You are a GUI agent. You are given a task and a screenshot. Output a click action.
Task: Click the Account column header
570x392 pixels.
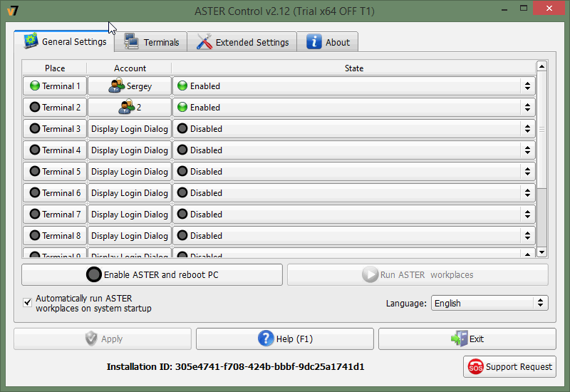pos(130,68)
